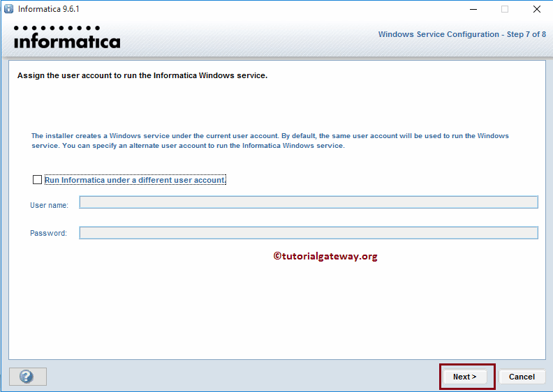Open help via the question mark icon
The width and height of the screenshot is (553, 392).
point(27,377)
